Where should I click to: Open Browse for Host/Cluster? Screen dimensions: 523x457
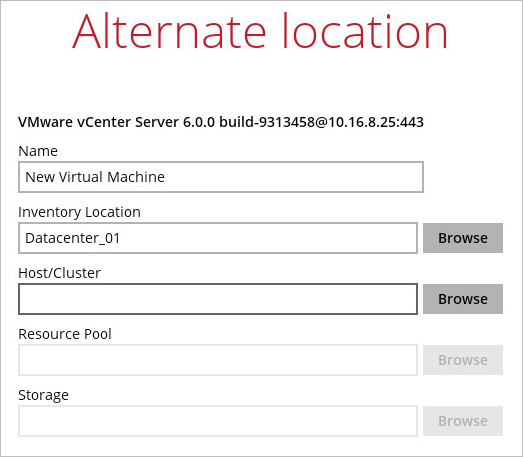[463, 299]
